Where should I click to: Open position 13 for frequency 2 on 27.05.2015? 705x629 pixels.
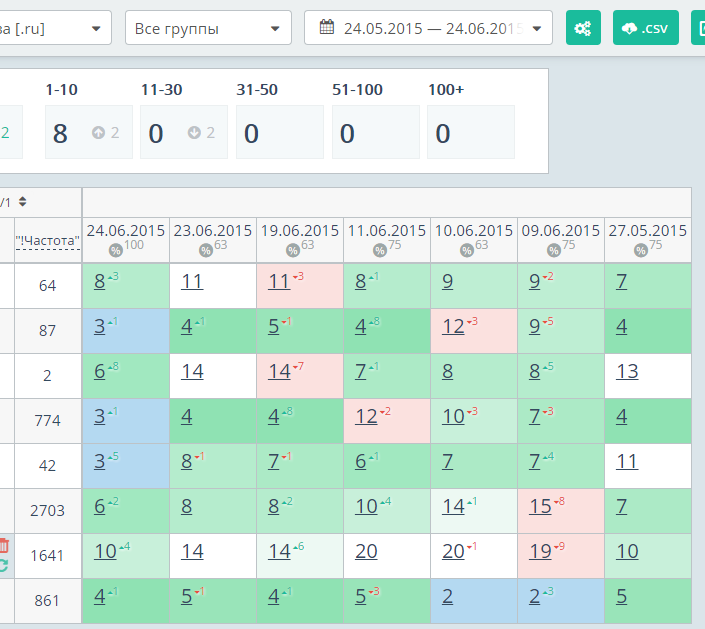point(627,372)
